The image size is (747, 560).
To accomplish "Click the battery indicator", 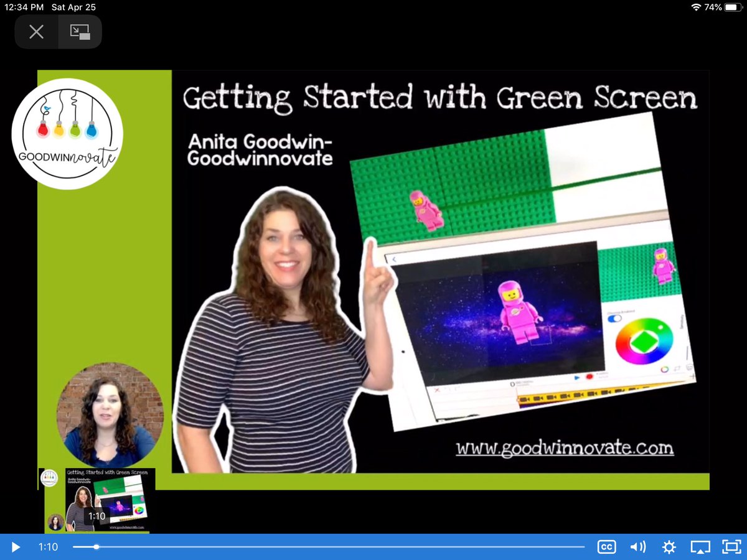I will click(733, 7).
